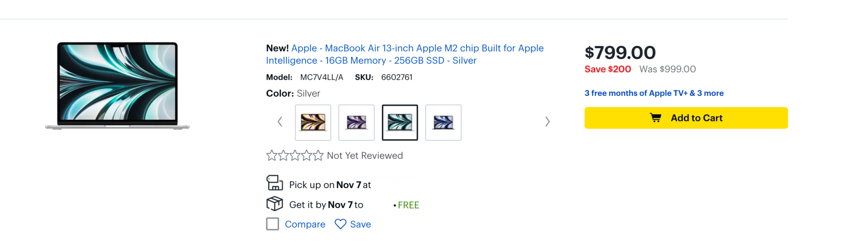Click the empty five-star rating icons
Image resolution: width=868 pixels, height=251 pixels.
tap(295, 156)
